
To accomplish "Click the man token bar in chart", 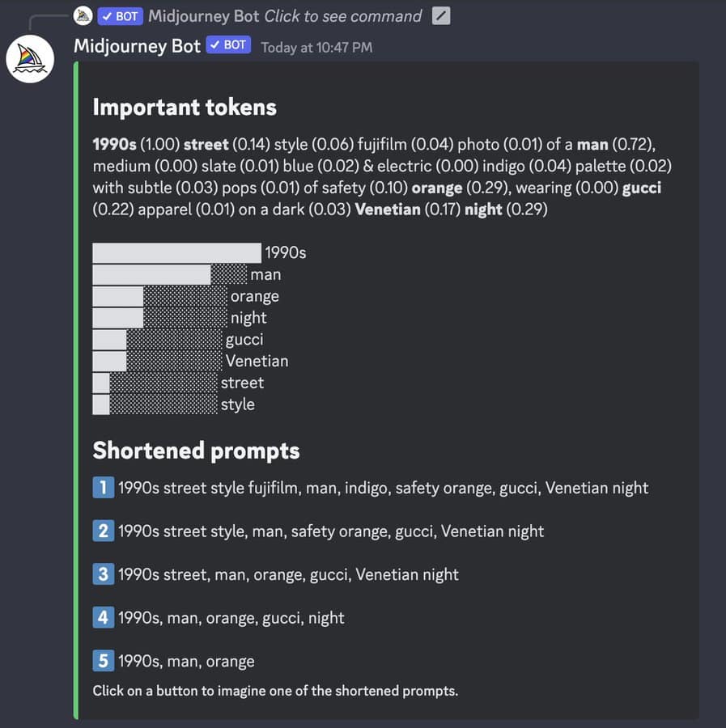I will point(169,275).
